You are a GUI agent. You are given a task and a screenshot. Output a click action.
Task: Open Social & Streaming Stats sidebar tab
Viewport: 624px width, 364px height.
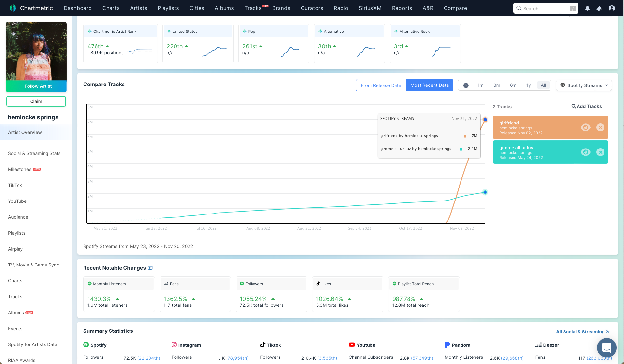34,153
